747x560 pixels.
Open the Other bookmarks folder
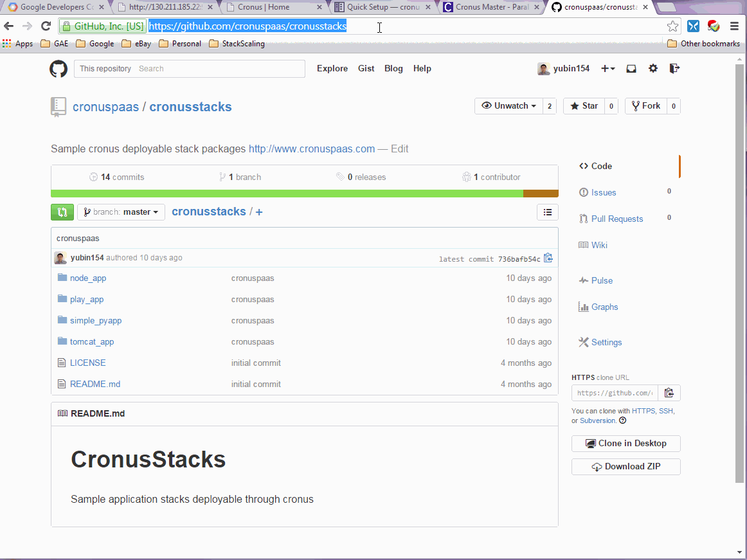[x=704, y=44]
